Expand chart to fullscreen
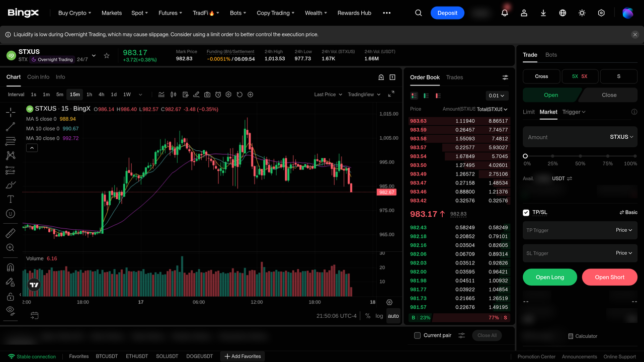 point(391,94)
